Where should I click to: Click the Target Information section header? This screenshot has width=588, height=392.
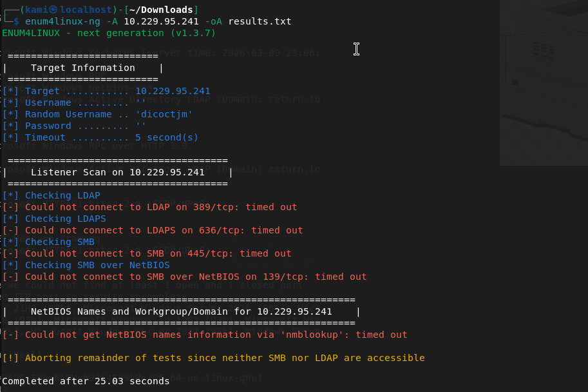pos(83,68)
